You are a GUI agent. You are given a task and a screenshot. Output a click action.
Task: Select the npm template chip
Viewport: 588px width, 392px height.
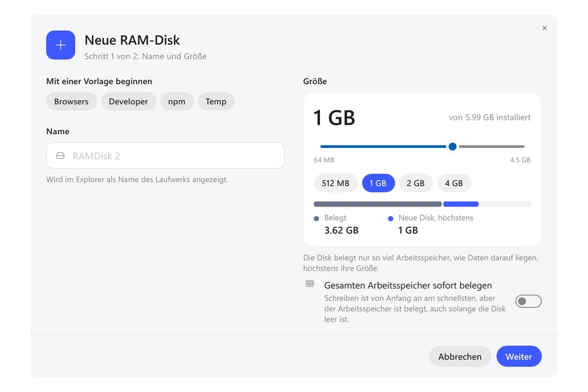tap(177, 101)
